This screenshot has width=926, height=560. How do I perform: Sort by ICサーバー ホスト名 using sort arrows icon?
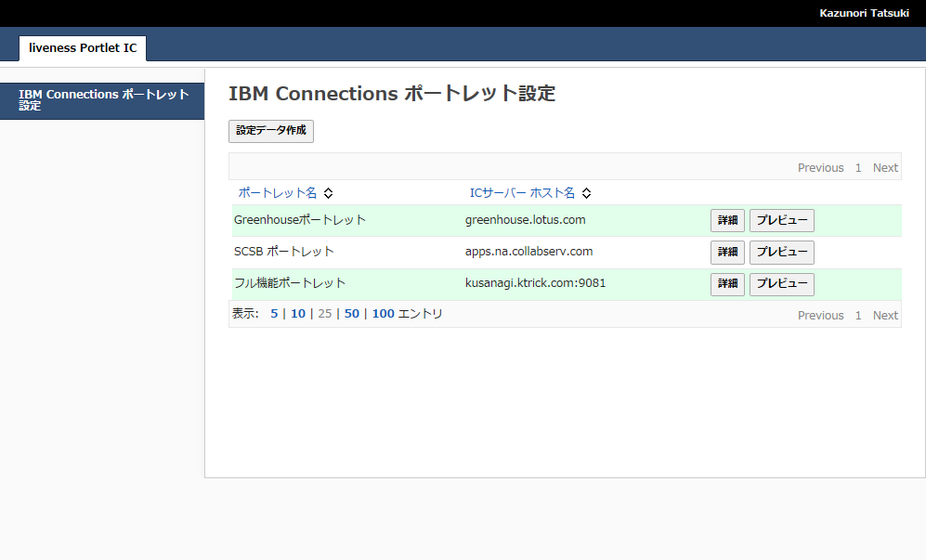click(x=586, y=193)
